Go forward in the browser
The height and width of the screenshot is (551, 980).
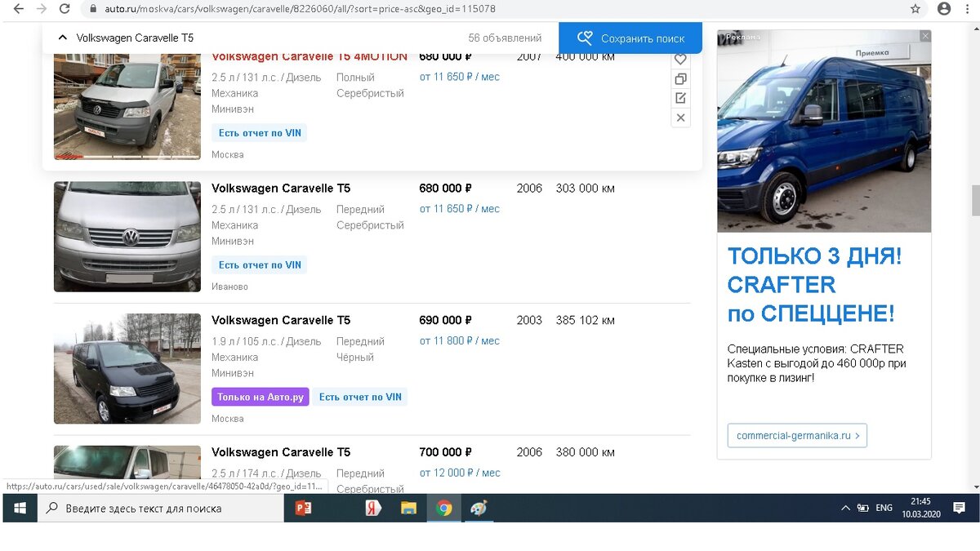42,9
